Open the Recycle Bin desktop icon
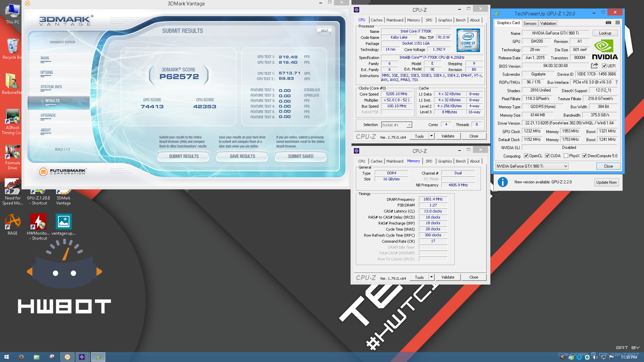Screen dimensions: 644x362 [12, 49]
